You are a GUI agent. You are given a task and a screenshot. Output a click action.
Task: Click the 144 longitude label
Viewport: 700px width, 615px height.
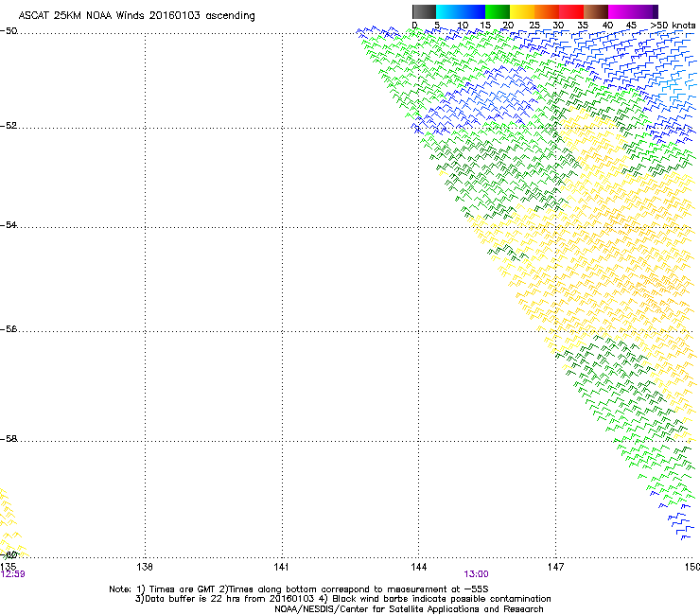click(418, 567)
